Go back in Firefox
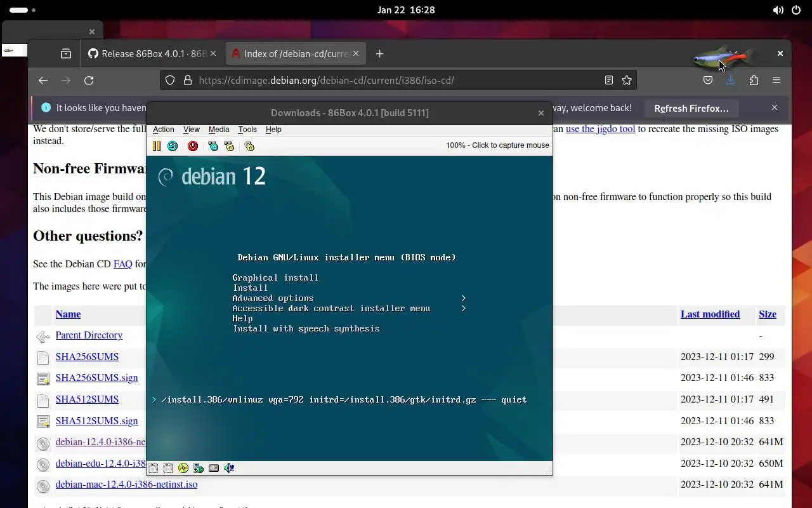Screen dimensions: 812x508 43,80
